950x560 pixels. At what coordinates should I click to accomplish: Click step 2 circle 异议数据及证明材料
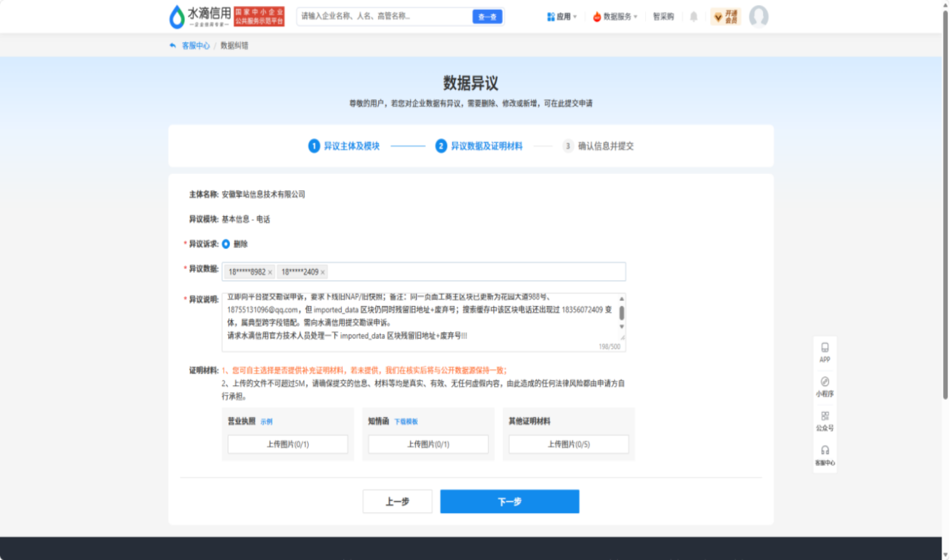[x=441, y=146]
